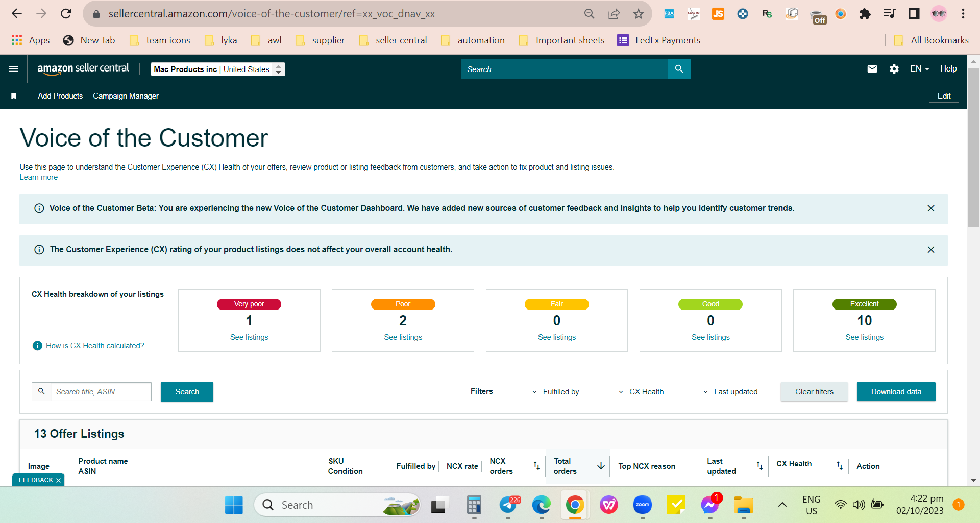Click the Clear filters button

point(814,392)
